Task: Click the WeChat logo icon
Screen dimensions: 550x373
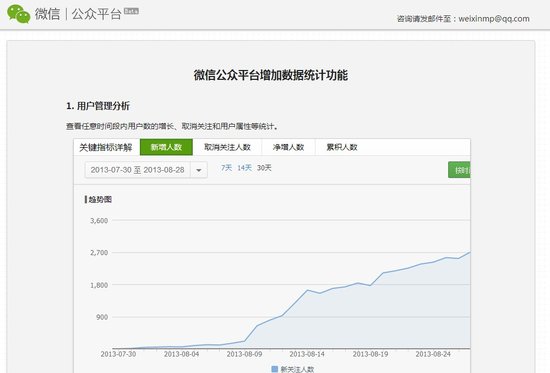Action: tap(19, 14)
